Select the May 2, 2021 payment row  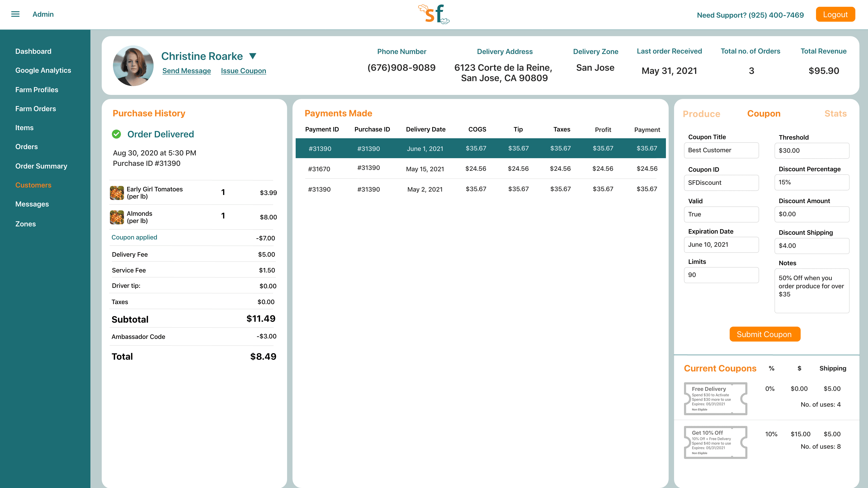pos(481,189)
